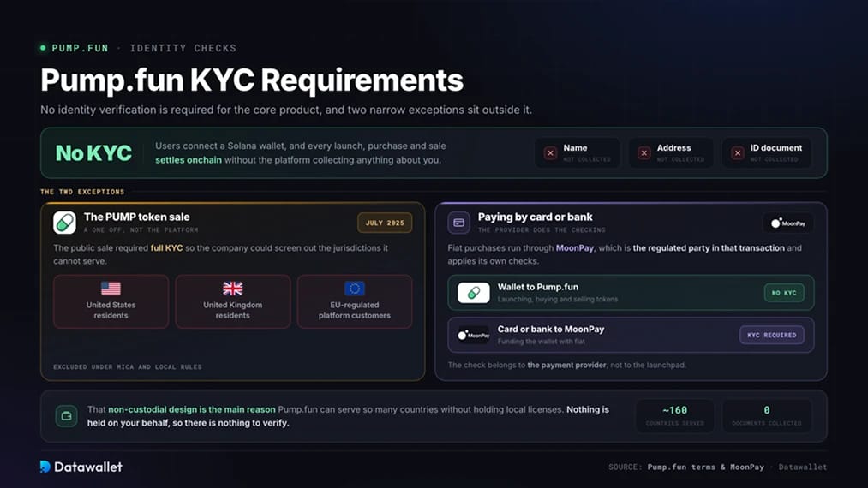Click THE PROVIDER DOES THE CHECKING subtitle

click(x=542, y=229)
